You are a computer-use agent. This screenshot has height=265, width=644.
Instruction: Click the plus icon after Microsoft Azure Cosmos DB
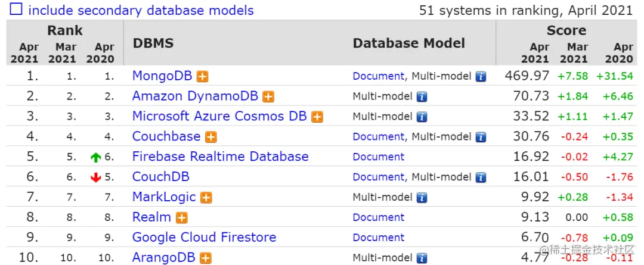coord(317,117)
